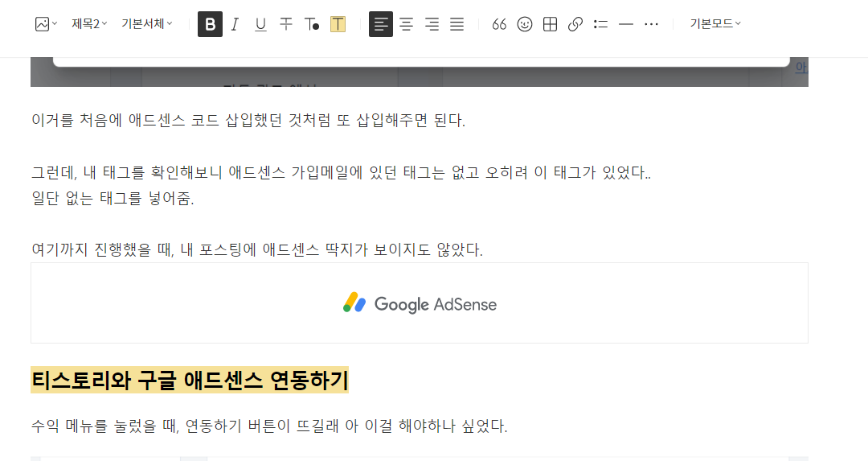Click line starting 여기까지 진행했을 때

(257, 249)
